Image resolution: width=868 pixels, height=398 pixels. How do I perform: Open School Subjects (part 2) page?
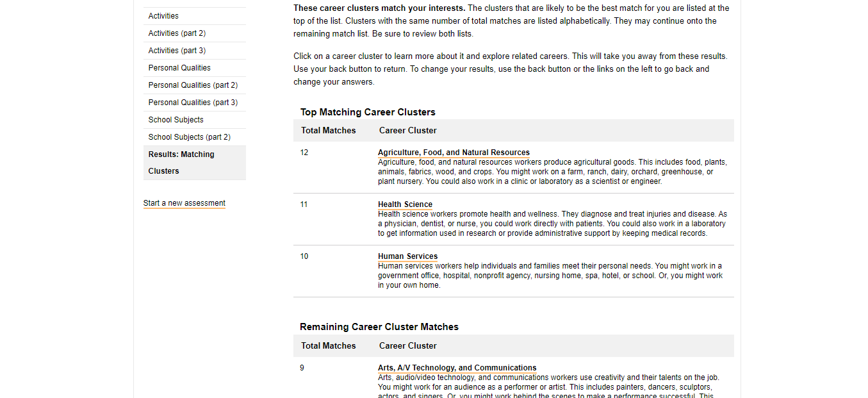click(x=189, y=137)
